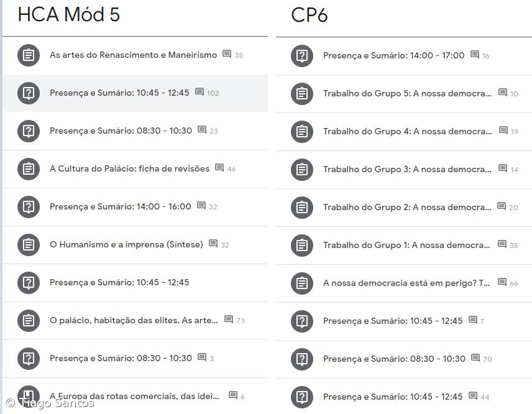
Task: Click the question icon for CP6 Presença e Sumário 14:00 - 17:00
Action: pyautogui.click(x=301, y=56)
